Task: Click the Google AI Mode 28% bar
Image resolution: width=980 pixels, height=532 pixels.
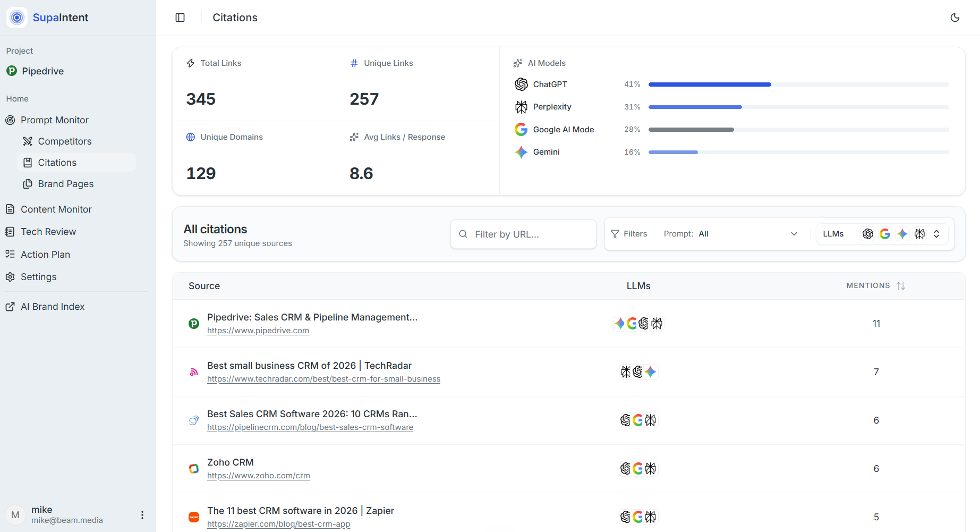Action: click(x=799, y=130)
